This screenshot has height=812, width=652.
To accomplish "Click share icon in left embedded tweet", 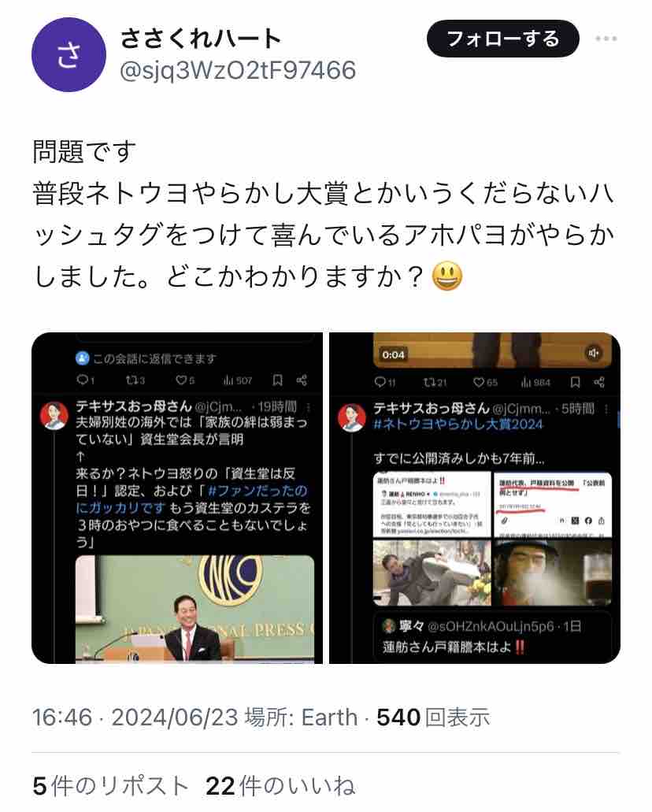I will tap(302, 380).
